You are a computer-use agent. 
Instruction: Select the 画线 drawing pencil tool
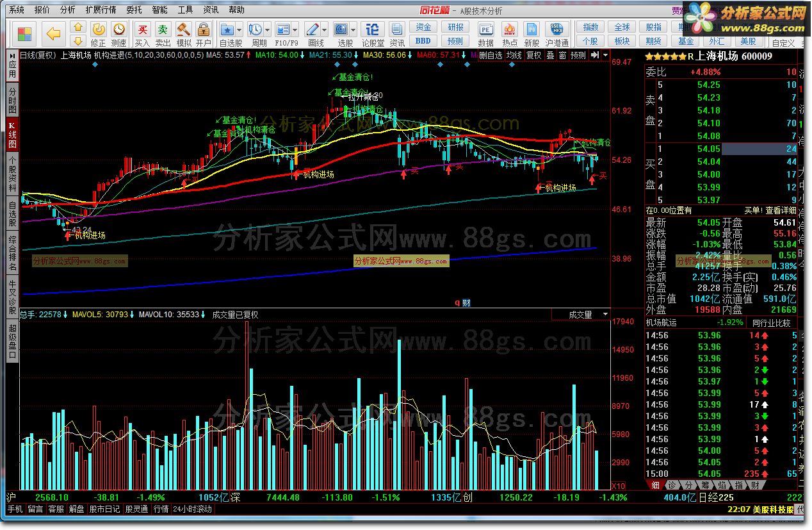(313, 29)
